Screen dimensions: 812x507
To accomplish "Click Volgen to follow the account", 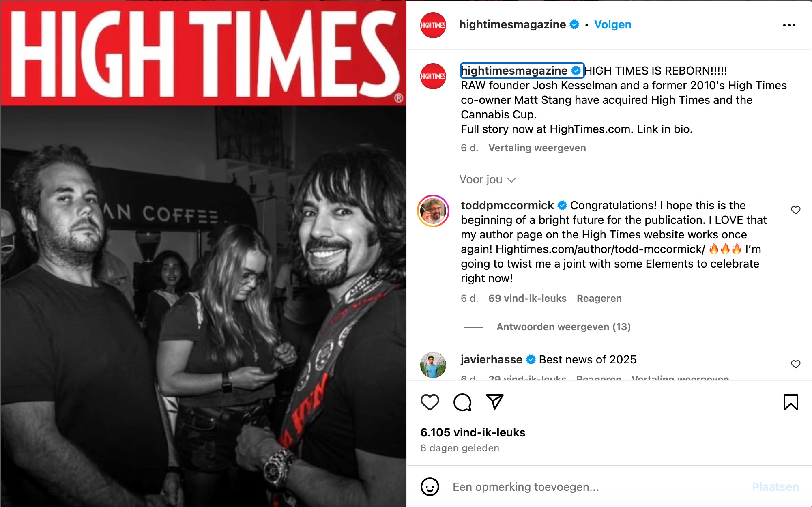I will [x=613, y=25].
